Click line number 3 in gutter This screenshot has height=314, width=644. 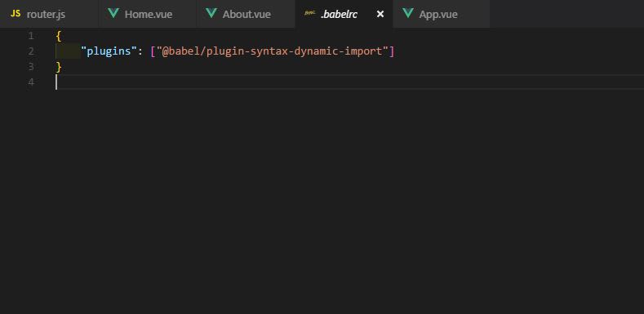[31, 67]
